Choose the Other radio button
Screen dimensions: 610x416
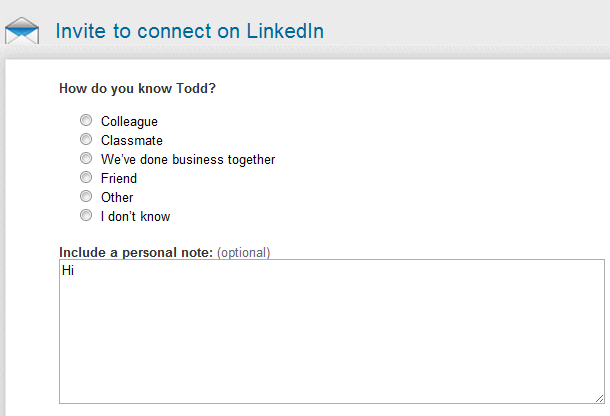pos(86,197)
